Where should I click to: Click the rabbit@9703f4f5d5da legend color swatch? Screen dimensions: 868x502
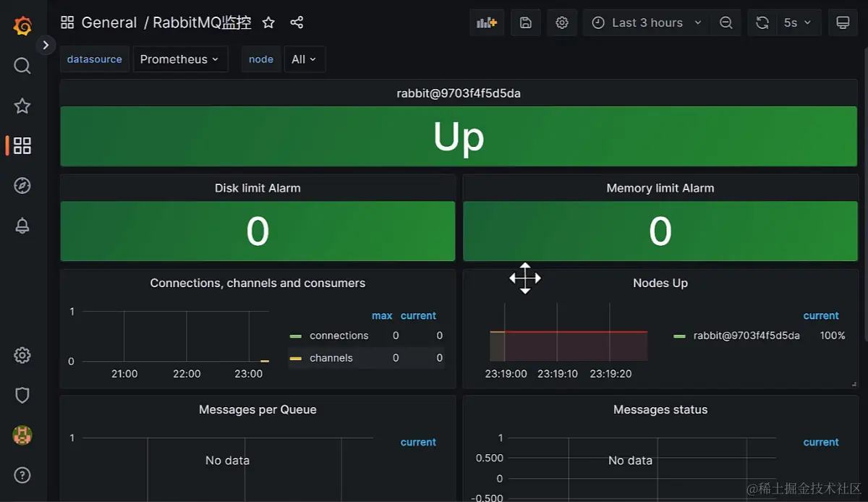[679, 336]
